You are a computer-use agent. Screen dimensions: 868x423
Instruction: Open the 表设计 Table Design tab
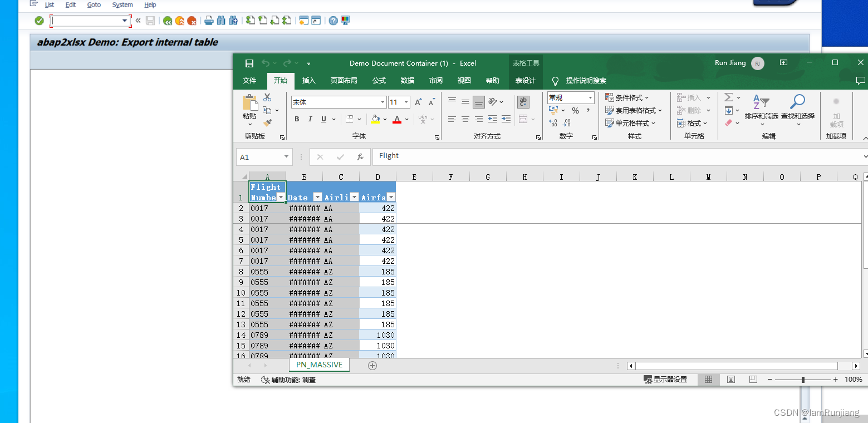[525, 81]
